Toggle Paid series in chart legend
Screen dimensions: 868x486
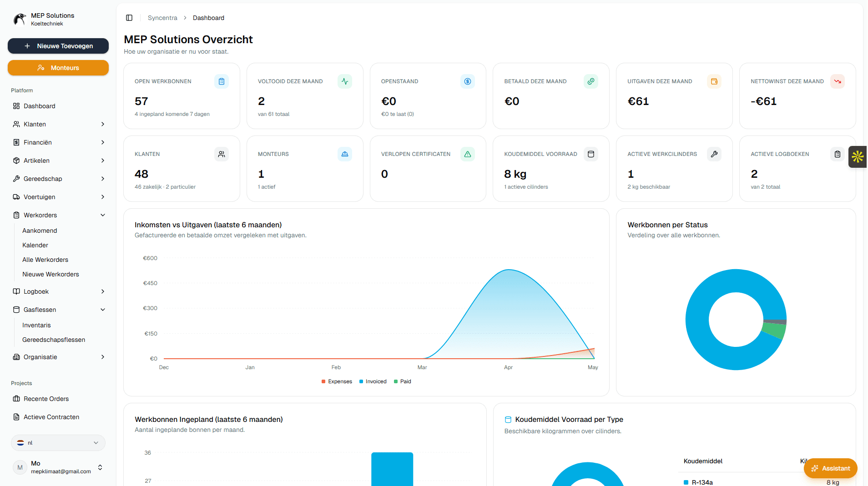403,381
